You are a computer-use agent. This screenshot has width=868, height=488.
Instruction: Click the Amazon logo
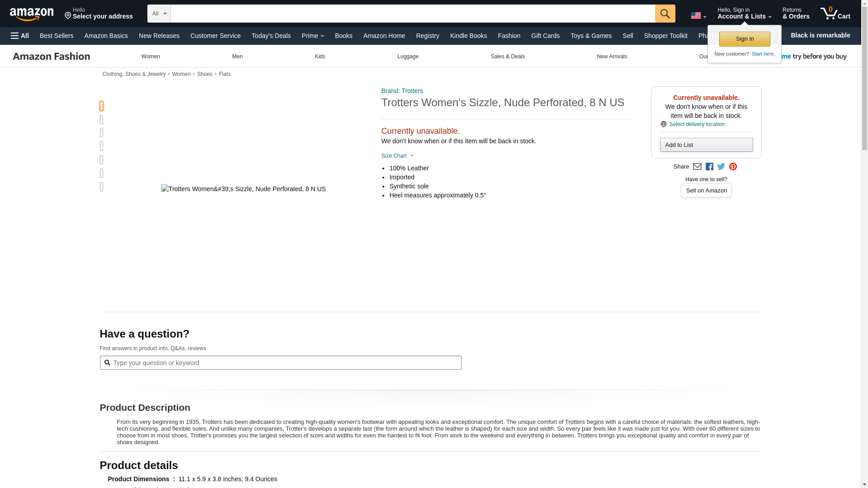pyautogui.click(x=32, y=14)
